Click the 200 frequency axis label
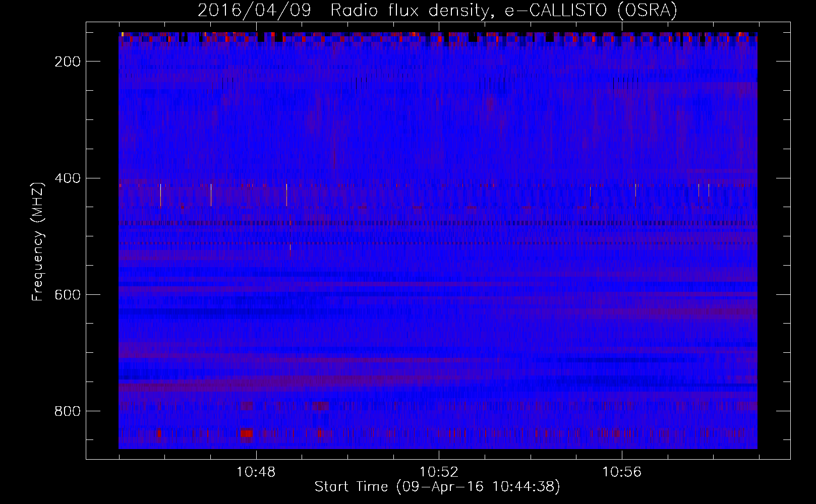The height and width of the screenshot is (504, 816). coord(68,61)
